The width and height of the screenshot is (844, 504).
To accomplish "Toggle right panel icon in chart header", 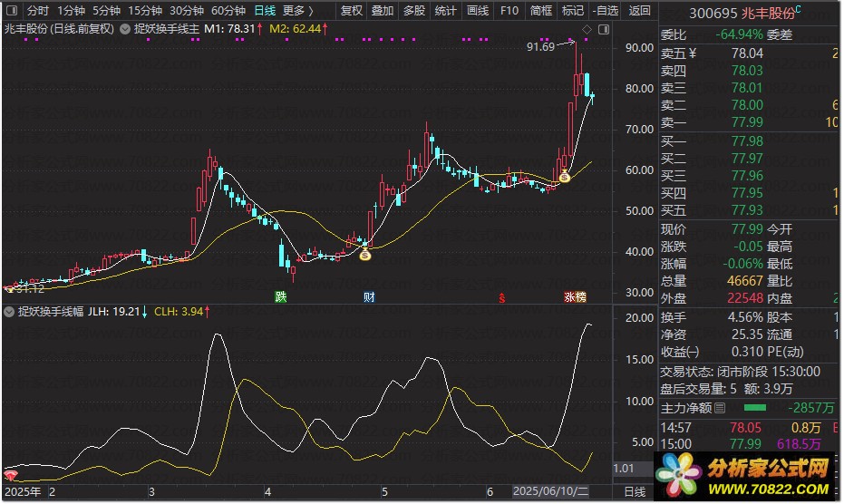I will coord(604,29).
